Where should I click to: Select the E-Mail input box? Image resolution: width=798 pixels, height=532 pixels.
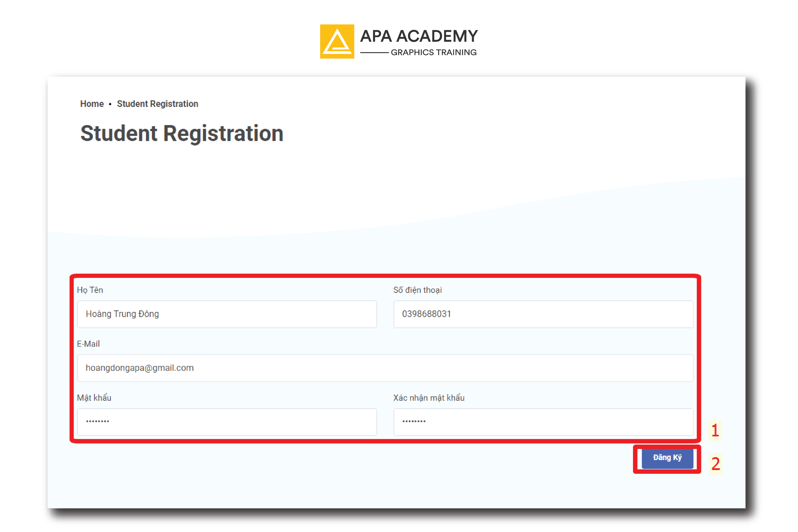pos(385,368)
